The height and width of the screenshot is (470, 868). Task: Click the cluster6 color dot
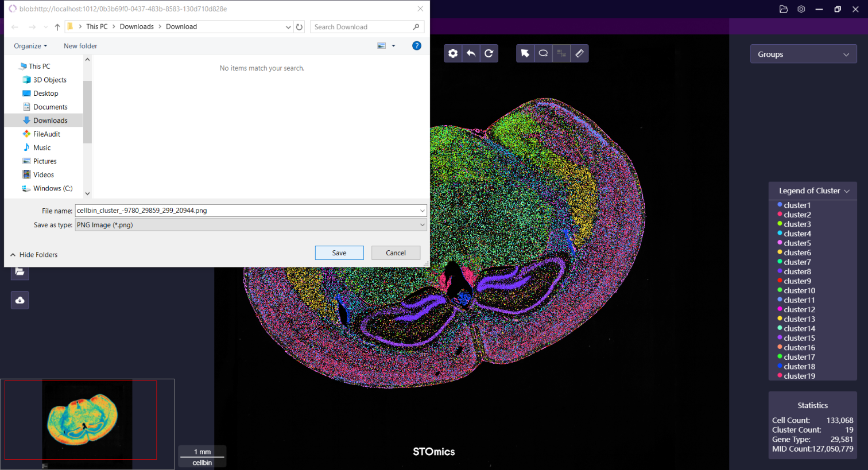click(x=780, y=253)
